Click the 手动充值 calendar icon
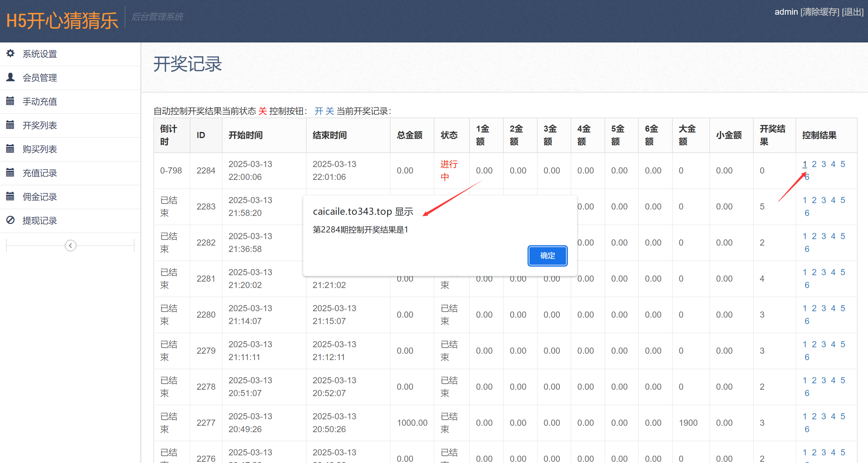Screen dimensions: 868x463 [x=10, y=101]
